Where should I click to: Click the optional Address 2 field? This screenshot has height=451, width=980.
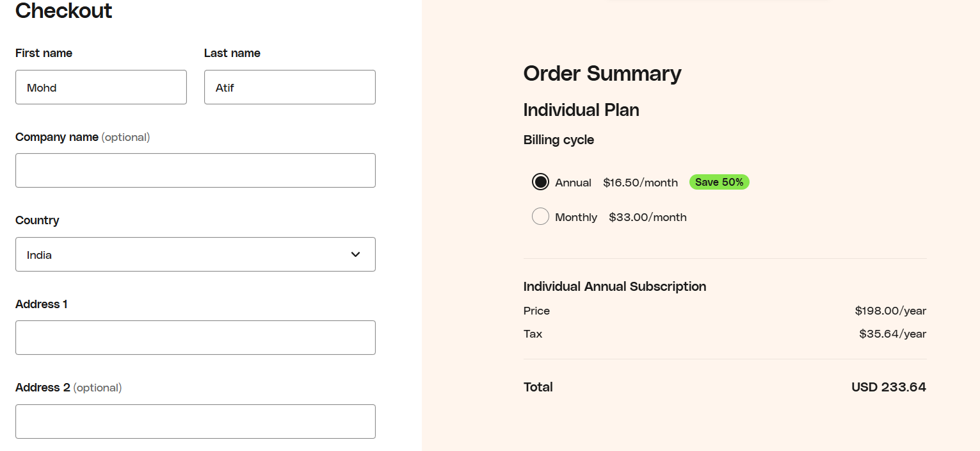[195, 421]
